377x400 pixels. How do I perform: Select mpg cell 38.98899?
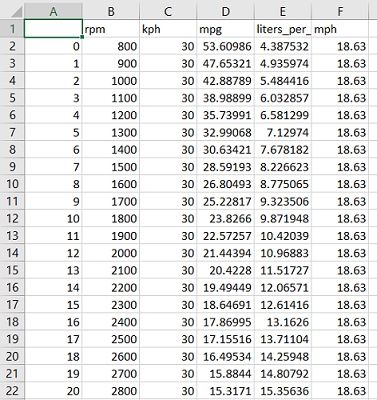tap(226, 98)
